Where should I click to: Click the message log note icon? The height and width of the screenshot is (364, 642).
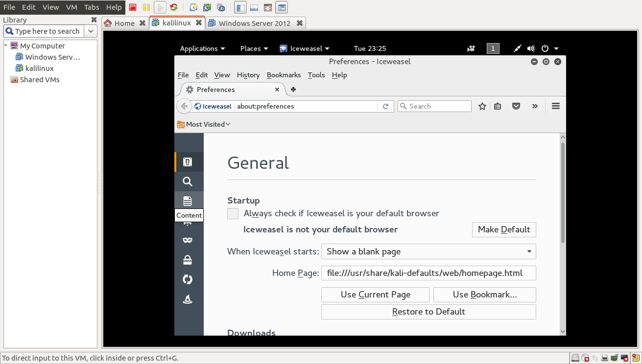point(636,358)
